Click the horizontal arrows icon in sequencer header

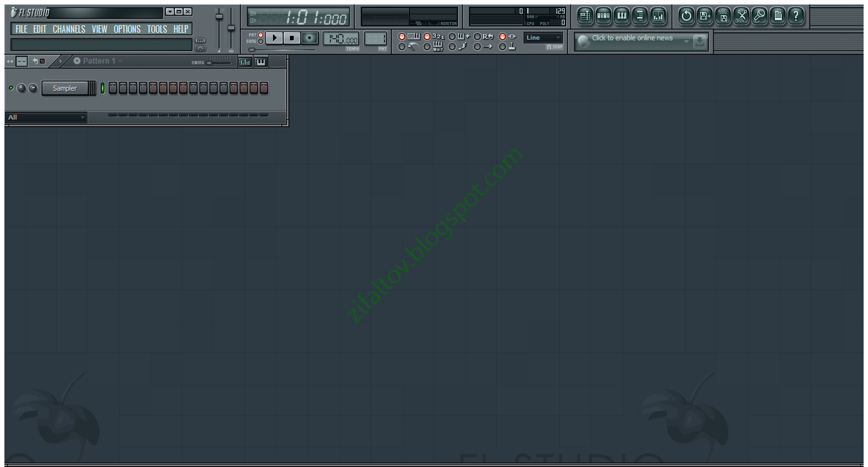10,61
